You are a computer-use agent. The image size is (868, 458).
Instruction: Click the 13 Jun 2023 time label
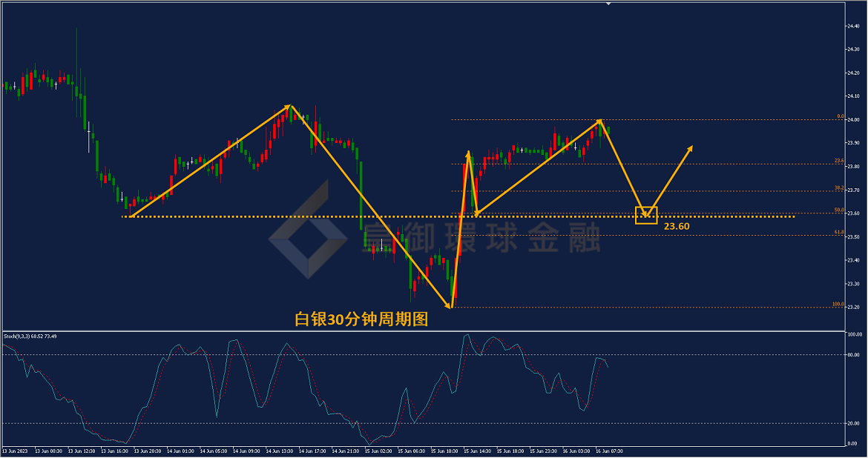(x=15, y=451)
